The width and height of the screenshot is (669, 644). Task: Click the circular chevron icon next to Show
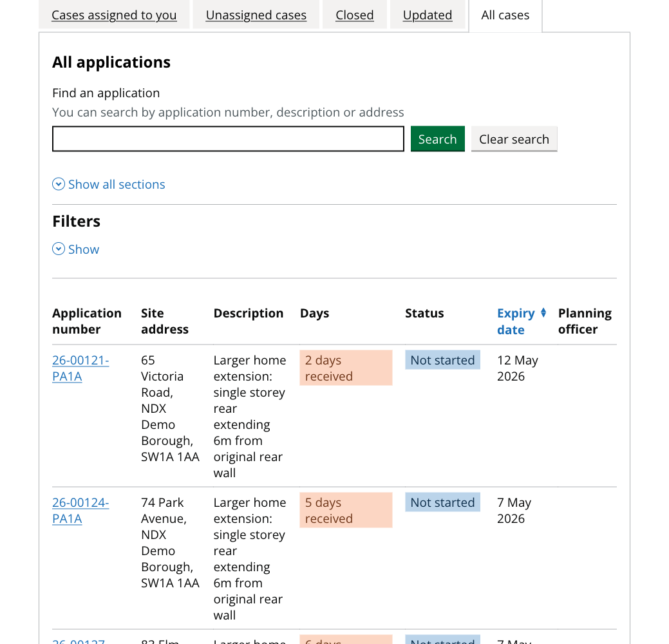tap(58, 249)
